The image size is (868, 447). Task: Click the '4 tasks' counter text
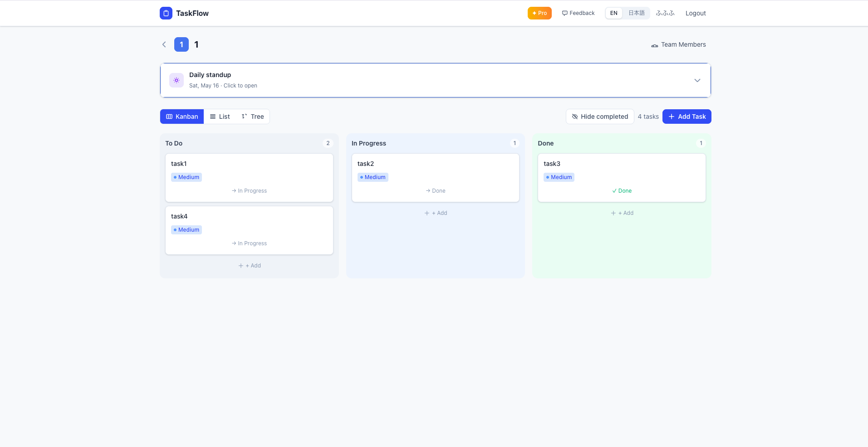click(648, 117)
